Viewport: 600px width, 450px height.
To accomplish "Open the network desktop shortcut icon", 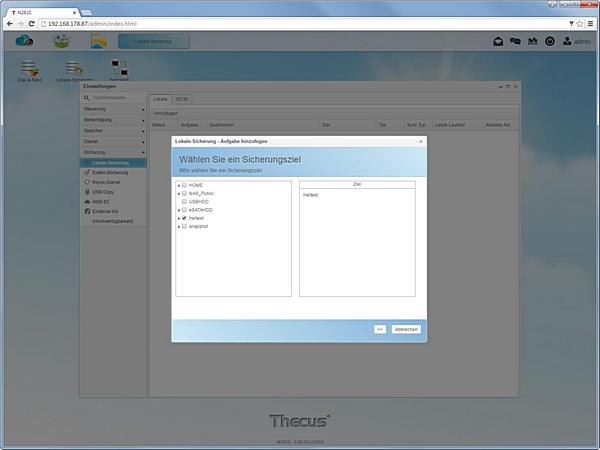I will pyautogui.click(x=119, y=68).
